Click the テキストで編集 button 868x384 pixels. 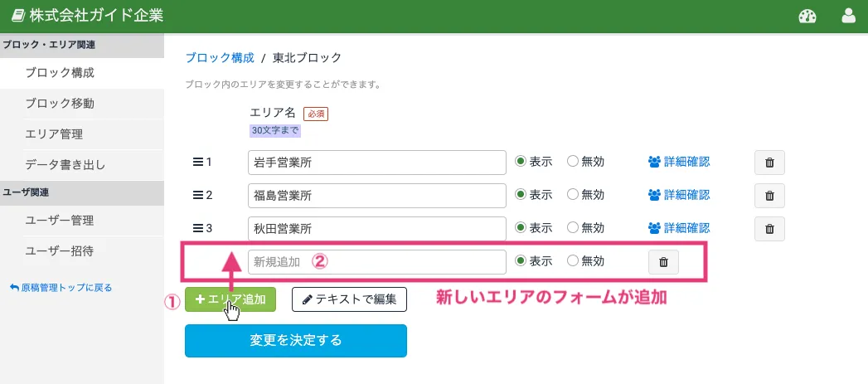pos(349,299)
